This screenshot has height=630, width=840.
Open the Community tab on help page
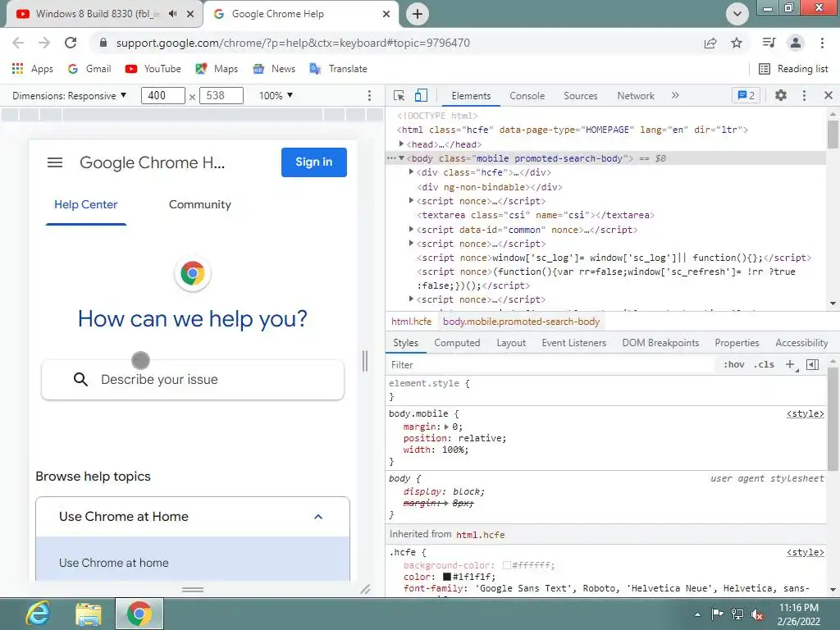coord(200,204)
